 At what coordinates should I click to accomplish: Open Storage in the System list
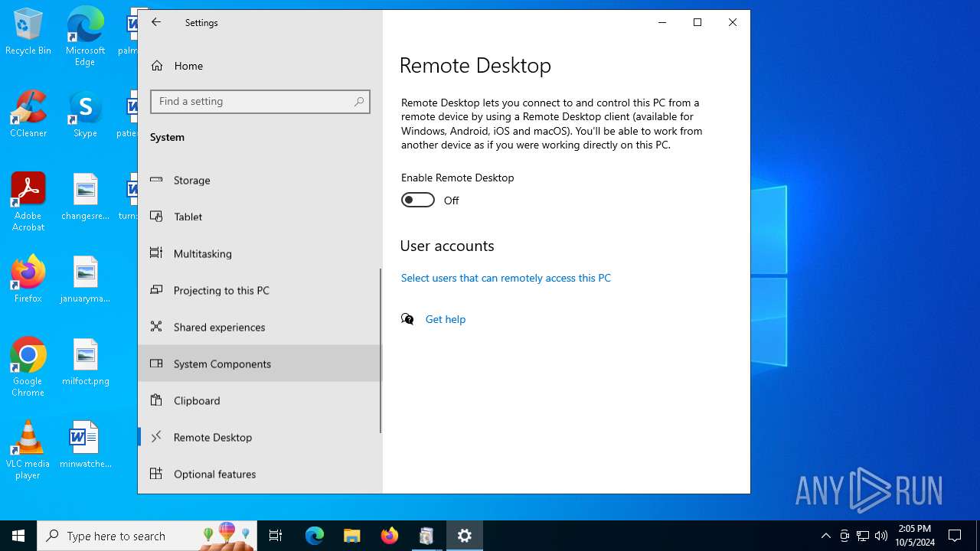click(260, 180)
